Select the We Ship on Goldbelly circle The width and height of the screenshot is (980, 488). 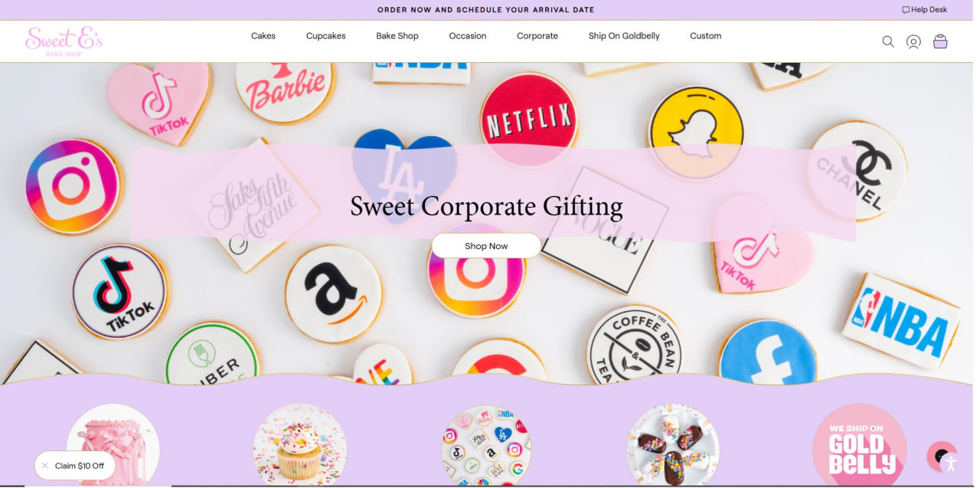(x=860, y=445)
